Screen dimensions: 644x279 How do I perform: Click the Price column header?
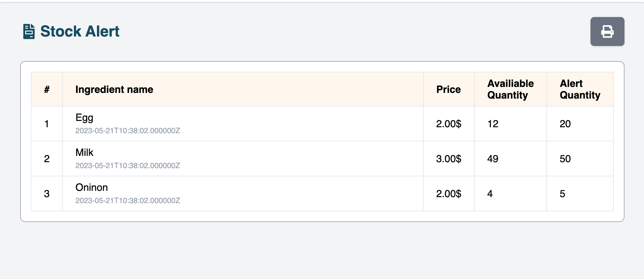pyautogui.click(x=449, y=89)
